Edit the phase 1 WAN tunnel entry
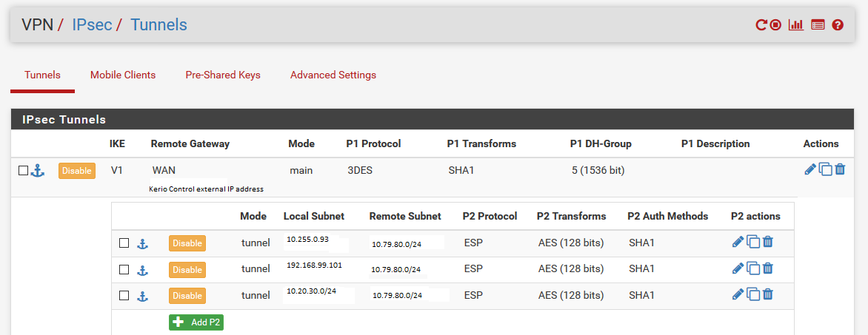The width and height of the screenshot is (868, 335). (x=810, y=169)
